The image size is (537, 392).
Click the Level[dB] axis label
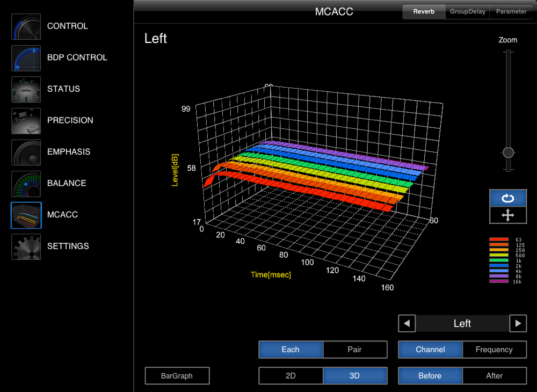coord(175,170)
